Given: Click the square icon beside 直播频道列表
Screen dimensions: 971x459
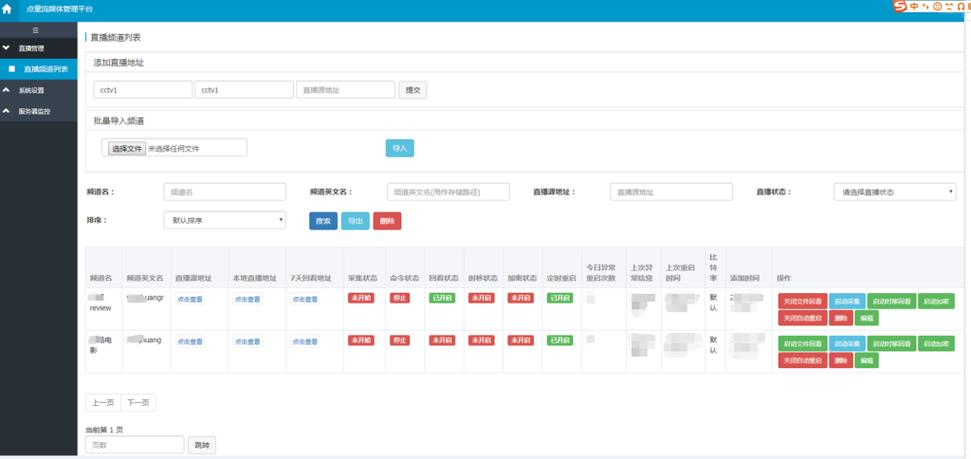Looking at the screenshot, I should point(12,69).
